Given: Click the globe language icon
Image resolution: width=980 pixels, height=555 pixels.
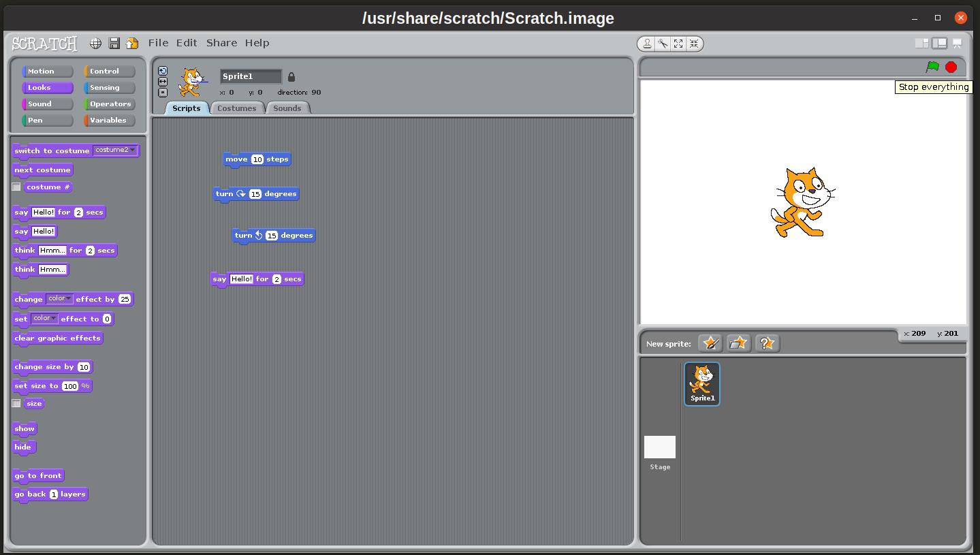Looking at the screenshot, I should [96, 43].
